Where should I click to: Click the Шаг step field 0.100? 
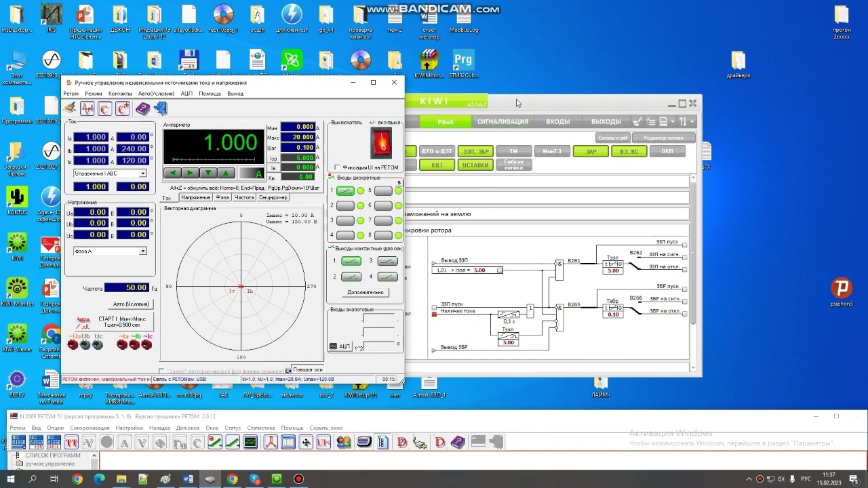298,147
